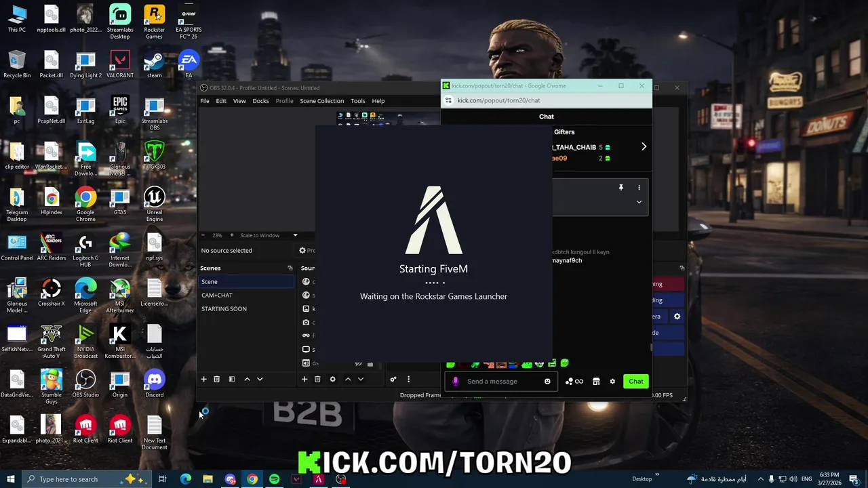
Task: Pop out the Scenes dock icon
Action: (x=290, y=268)
